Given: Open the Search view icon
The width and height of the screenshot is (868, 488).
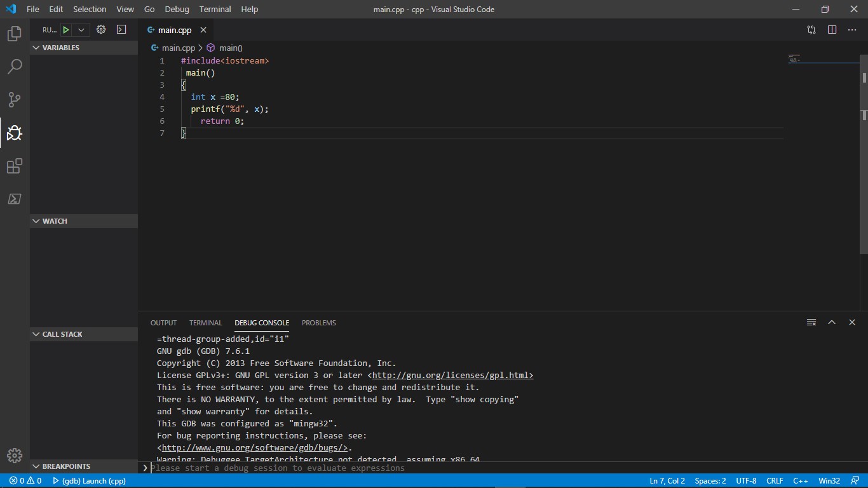Looking at the screenshot, I should [x=14, y=67].
